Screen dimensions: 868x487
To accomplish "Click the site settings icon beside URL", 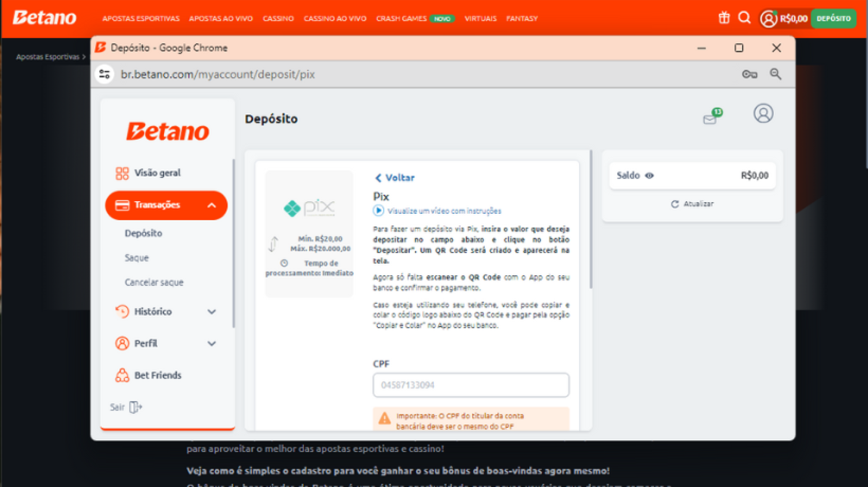I will coord(104,74).
